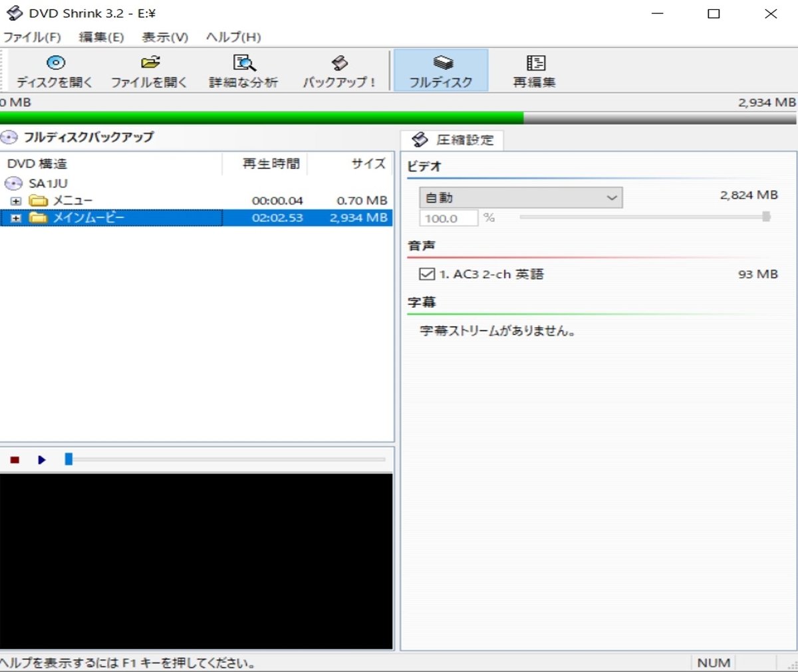The height and width of the screenshot is (672, 798).
Task: Click the 02:02.53 duration value
Action: pyautogui.click(x=277, y=218)
